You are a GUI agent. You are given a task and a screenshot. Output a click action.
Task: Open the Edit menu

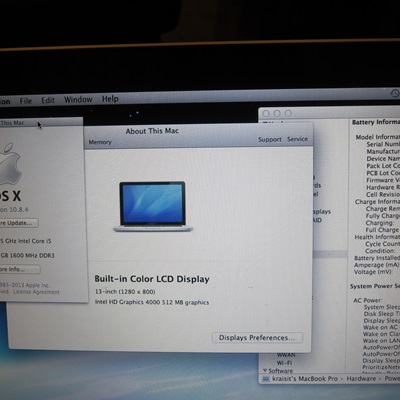tap(48, 100)
